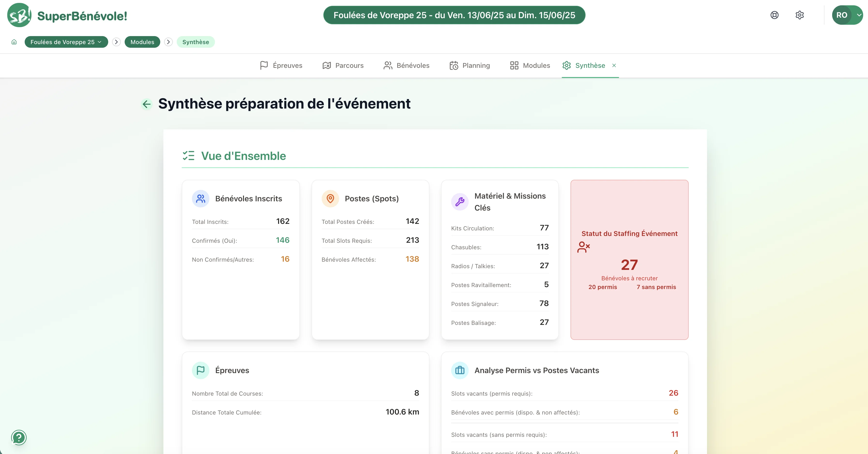Click the staffing user-remove icon

584,247
